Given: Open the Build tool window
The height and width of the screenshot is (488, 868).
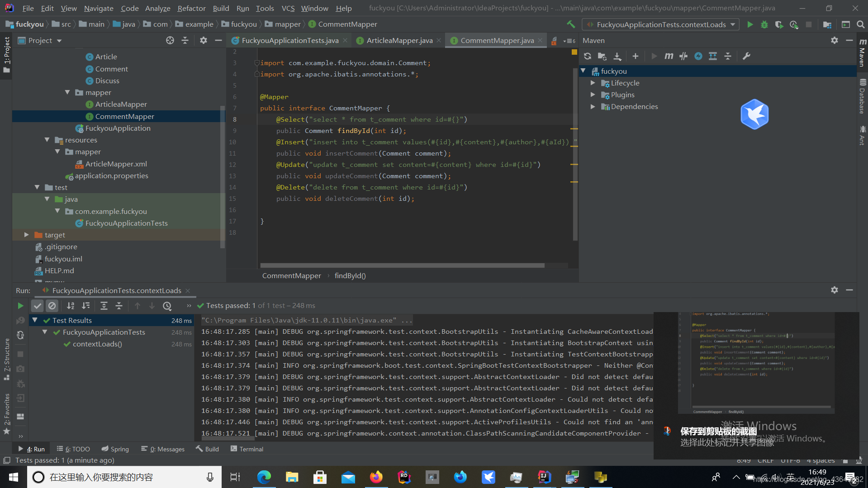Looking at the screenshot, I should click(x=207, y=449).
